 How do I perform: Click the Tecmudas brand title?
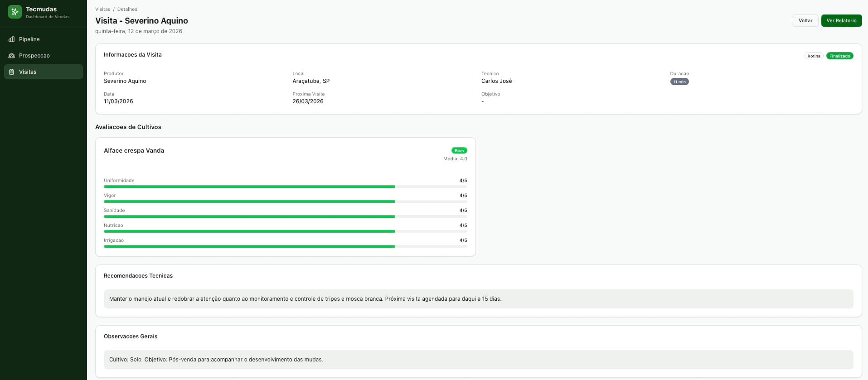(41, 9)
